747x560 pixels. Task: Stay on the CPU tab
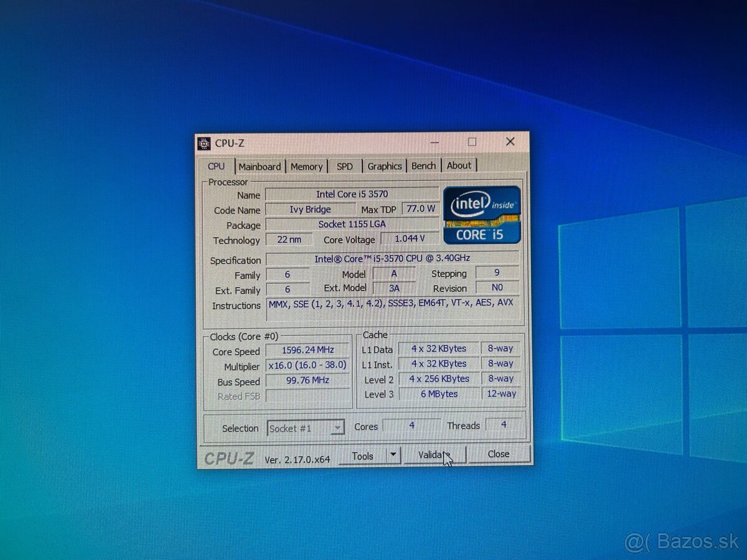(x=216, y=166)
